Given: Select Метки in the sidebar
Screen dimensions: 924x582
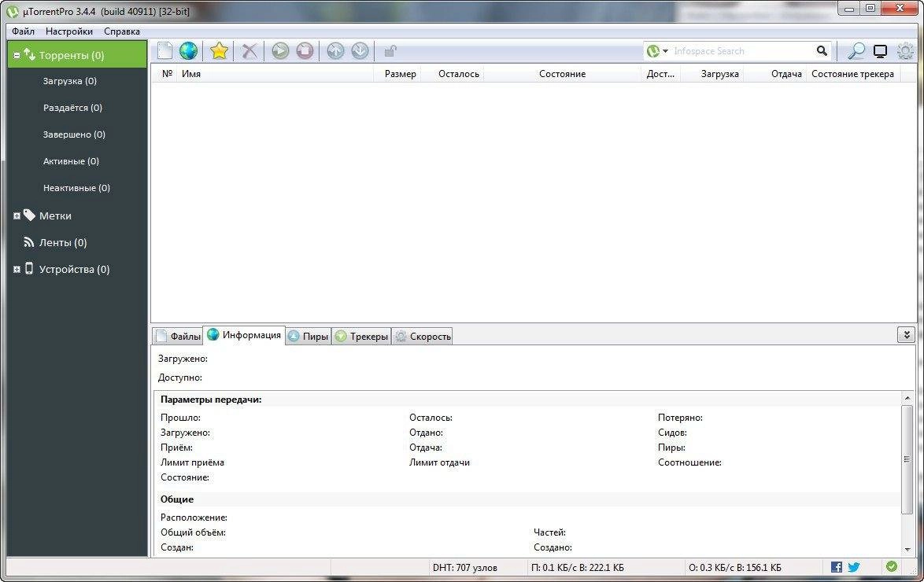Looking at the screenshot, I should [x=55, y=215].
